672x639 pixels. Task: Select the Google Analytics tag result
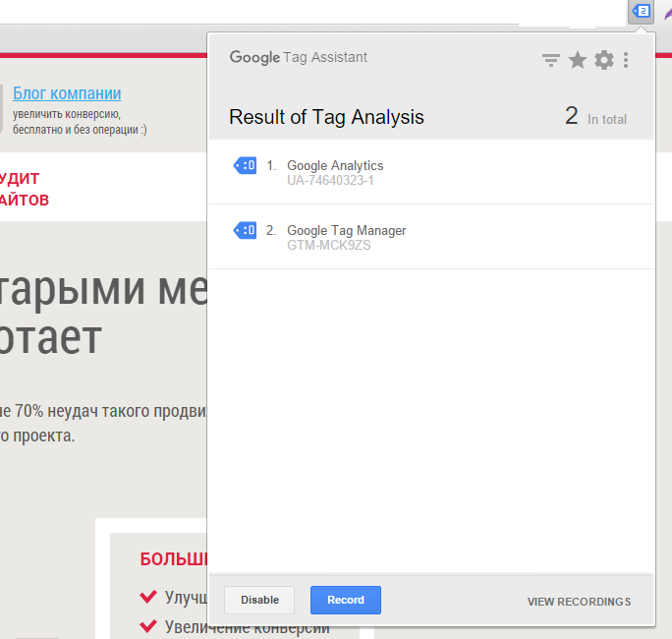coord(430,172)
